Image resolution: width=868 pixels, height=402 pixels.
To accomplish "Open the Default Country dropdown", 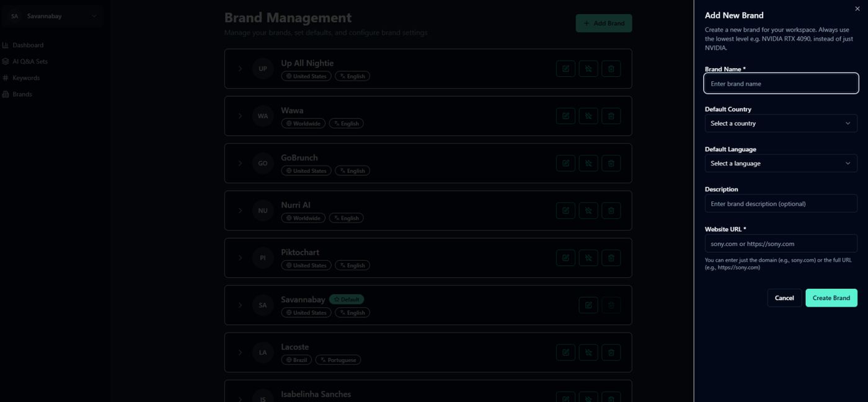I will click(x=781, y=123).
